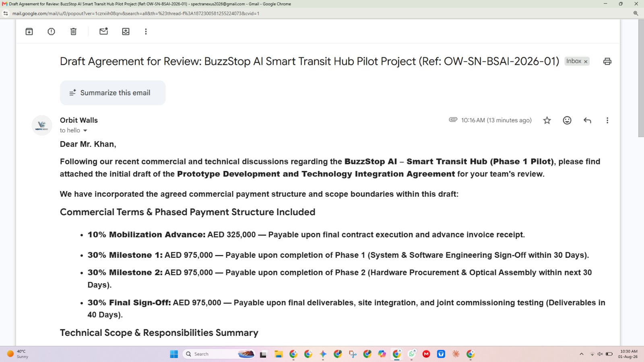Launch Snipping Tool from the taskbar

click(x=353, y=354)
